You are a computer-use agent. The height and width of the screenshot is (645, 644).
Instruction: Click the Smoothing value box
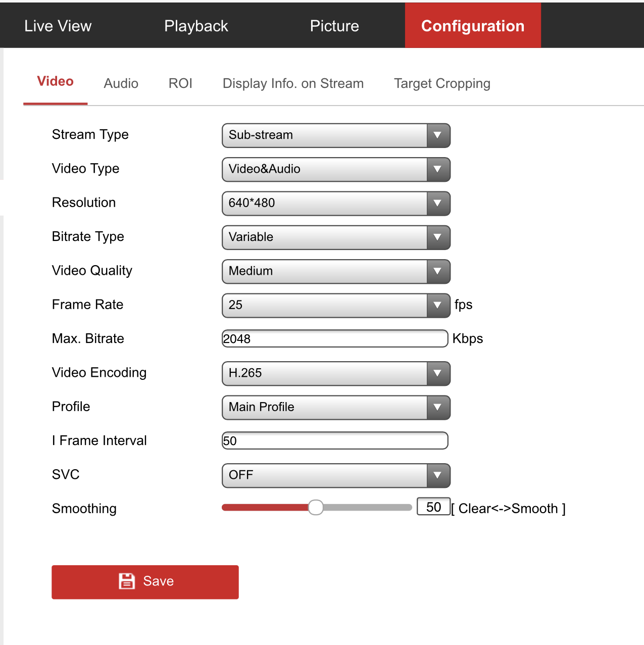pos(433,507)
